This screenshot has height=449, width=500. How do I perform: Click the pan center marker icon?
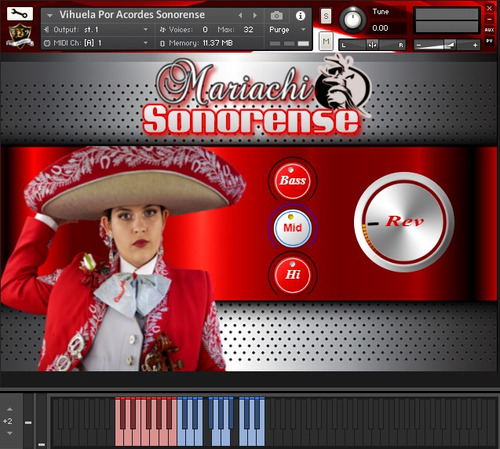pyautogui.click(x=372, y=45)
